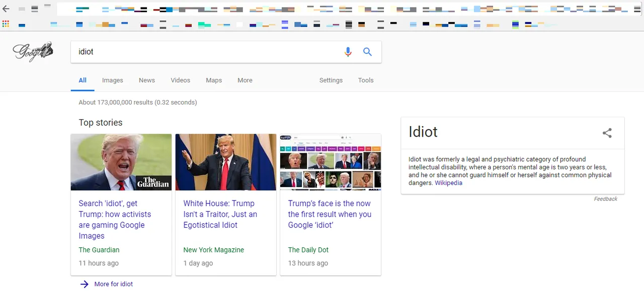Click the Top stories heading
The height and width of the screenshot is (291, 644).
[x=101, y=123]
